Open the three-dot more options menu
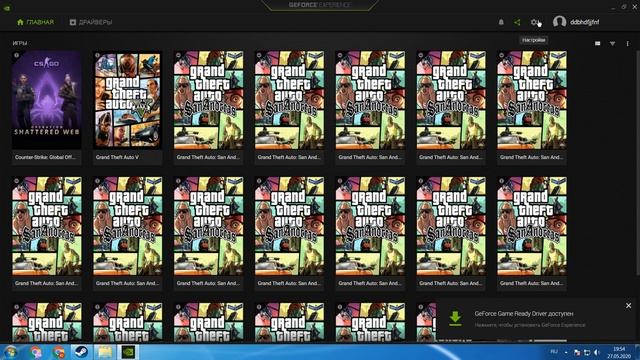The width and height of the screenshot is (640, 360). [627, 43]
